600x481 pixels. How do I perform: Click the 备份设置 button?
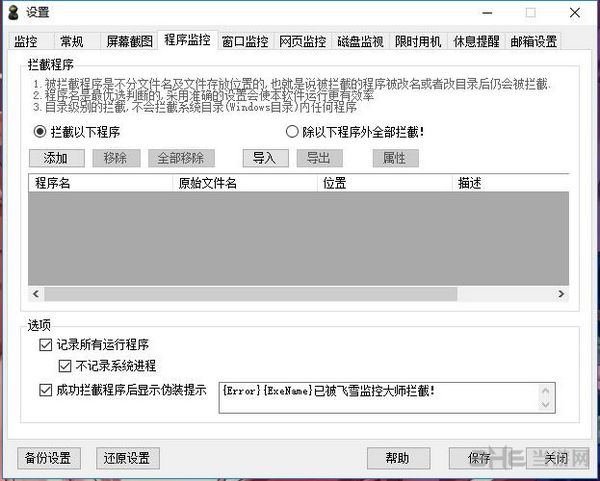click(x=49, y=458)
